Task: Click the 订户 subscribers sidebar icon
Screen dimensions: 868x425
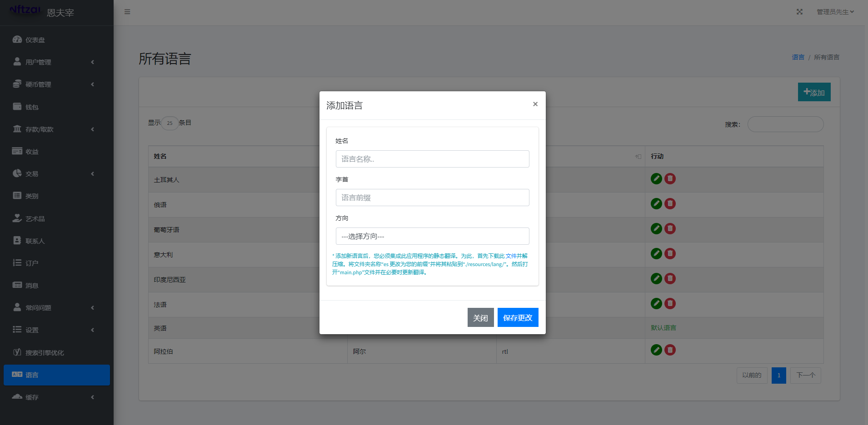Action: [17, 263]
